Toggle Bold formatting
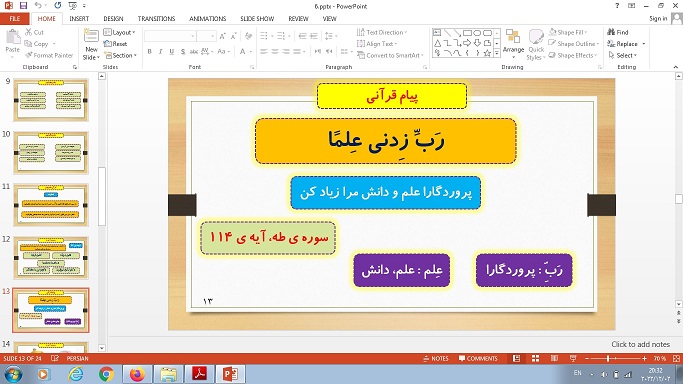This screenshot has height=384, width=683. pos(149,51)
